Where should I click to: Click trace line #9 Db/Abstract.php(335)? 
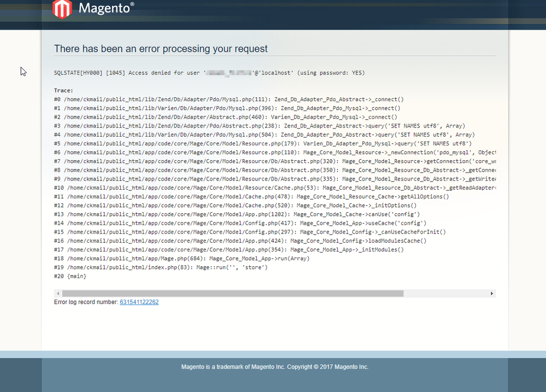[275, 179]
